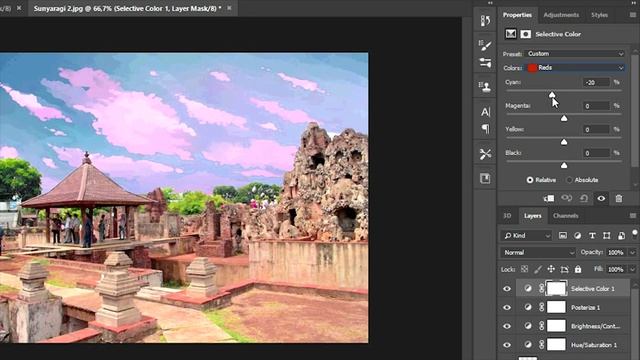
Task: Switch to the Channels tab
Action: [x=565, y=216]
